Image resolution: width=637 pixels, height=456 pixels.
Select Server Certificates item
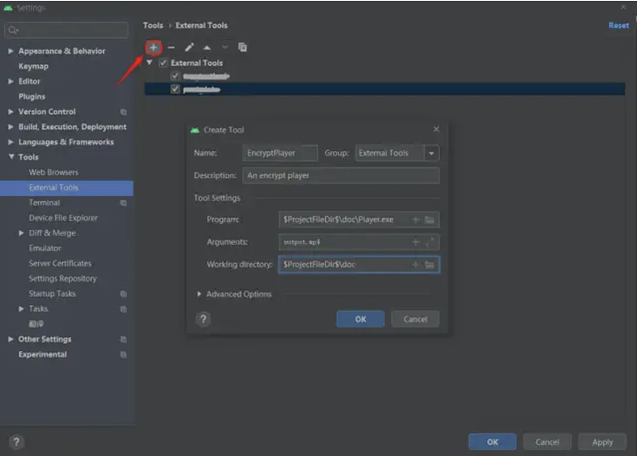(x=60, y=263)
